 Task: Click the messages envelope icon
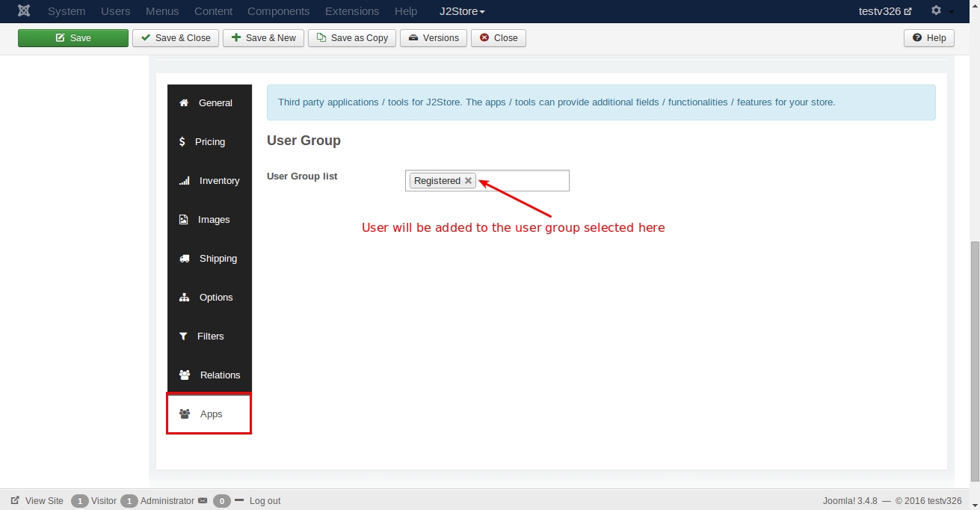coord(203,501)
